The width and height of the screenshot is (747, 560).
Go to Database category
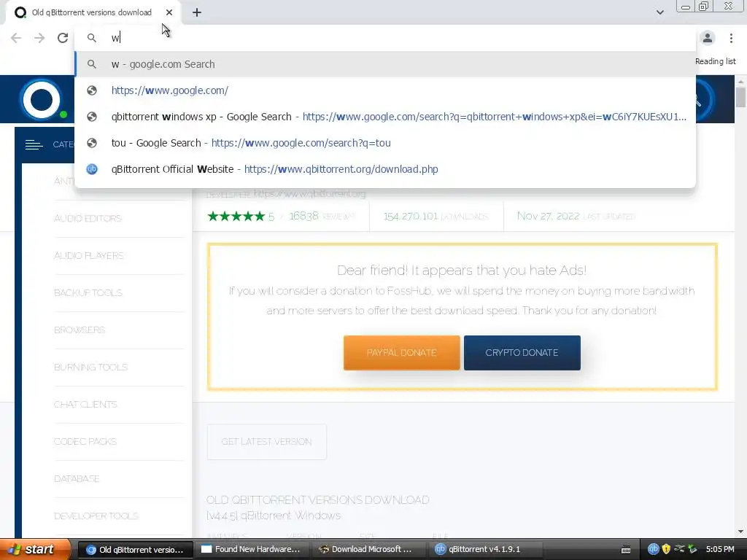click(77, 478)
